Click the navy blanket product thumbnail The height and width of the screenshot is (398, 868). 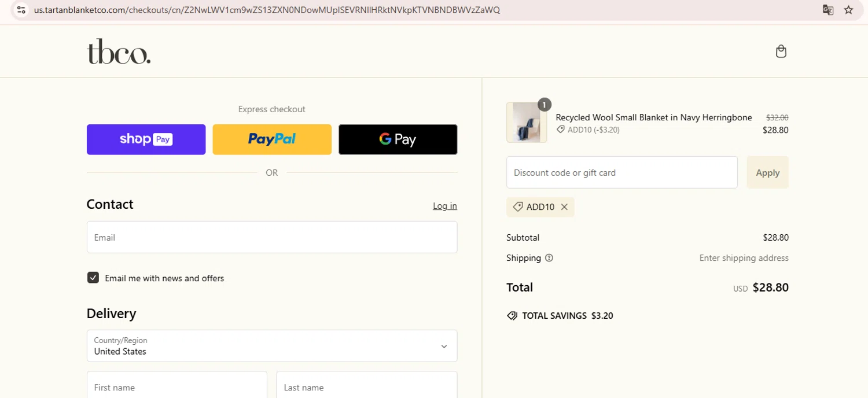527,123
